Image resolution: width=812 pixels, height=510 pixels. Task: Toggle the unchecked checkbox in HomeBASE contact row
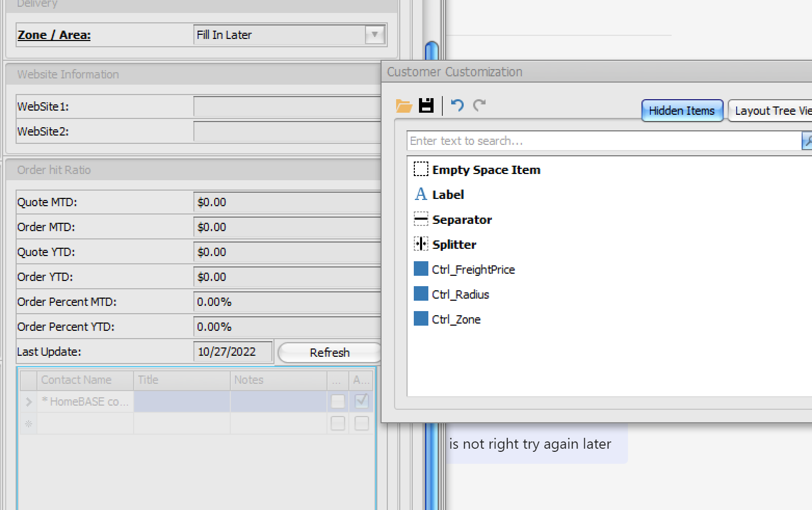tap(338, 401)
